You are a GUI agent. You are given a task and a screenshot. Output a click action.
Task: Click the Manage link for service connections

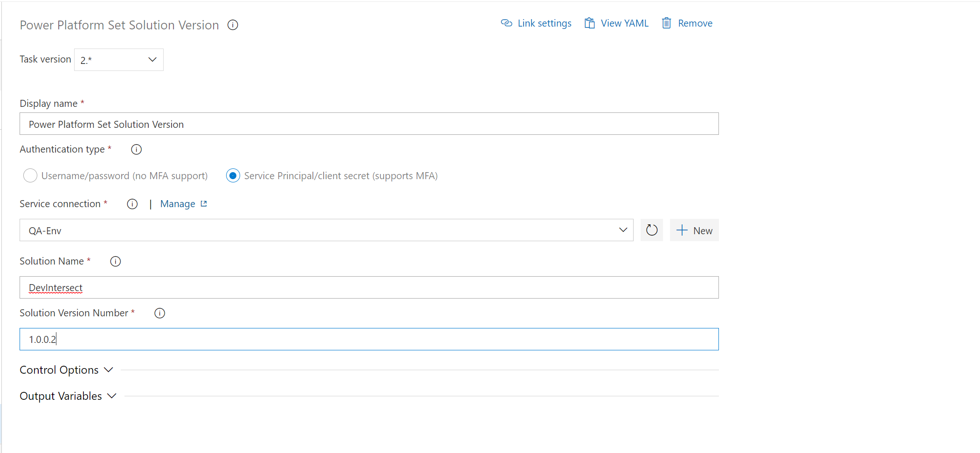coord(177,204)
